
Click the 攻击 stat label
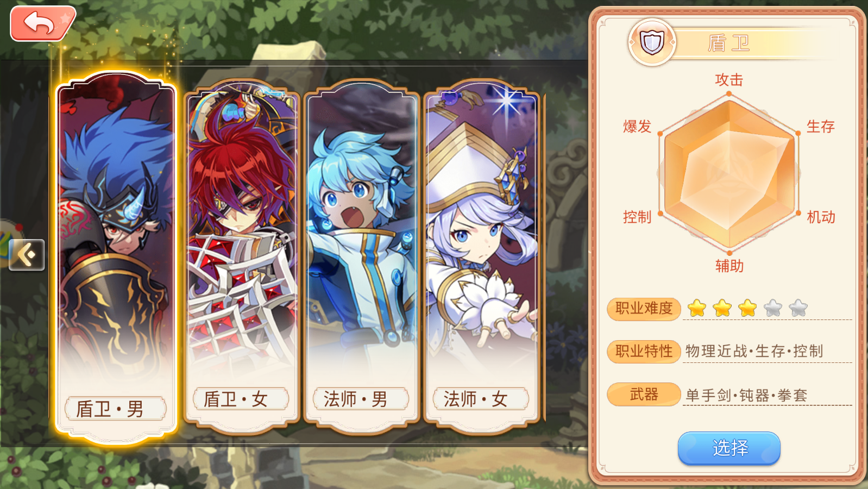click(x=729, y=80)
